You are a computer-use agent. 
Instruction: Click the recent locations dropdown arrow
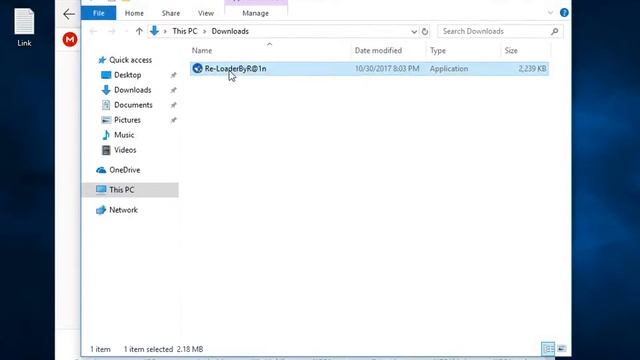(x=126, y=31)
